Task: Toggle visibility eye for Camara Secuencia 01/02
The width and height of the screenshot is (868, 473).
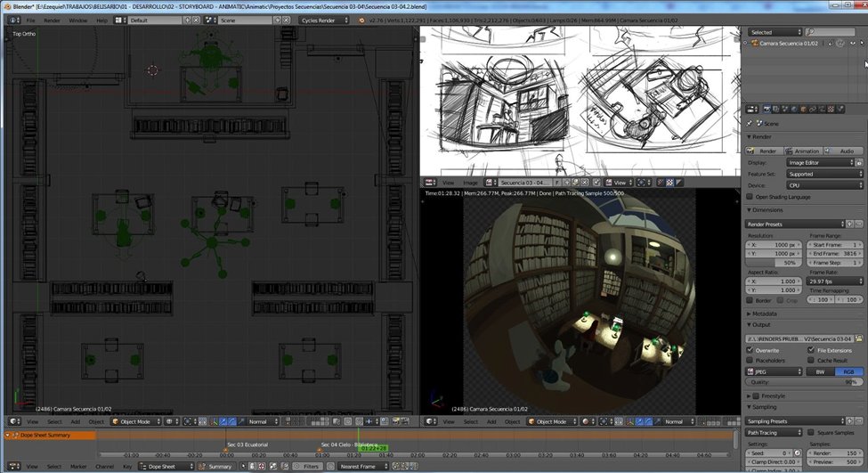Action: coord(853,43)
